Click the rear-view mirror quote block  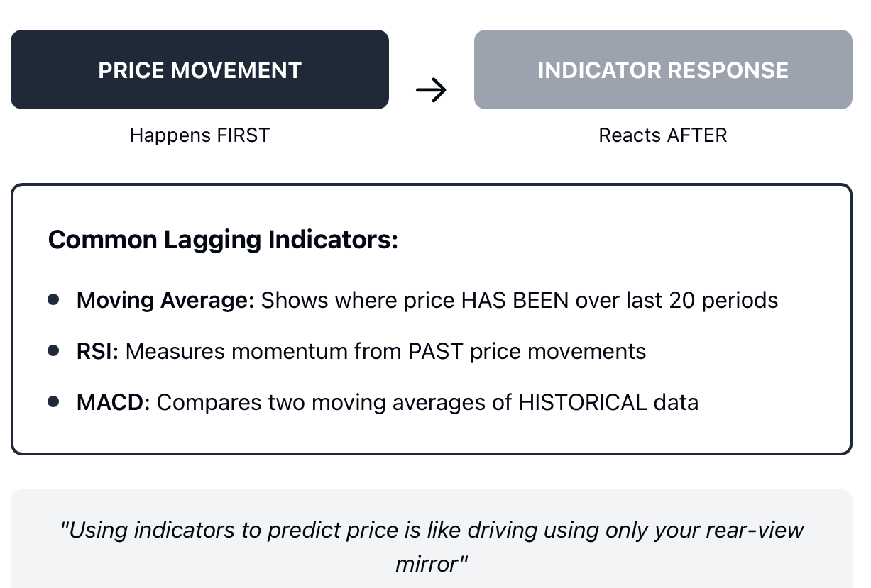pos(432,538)
